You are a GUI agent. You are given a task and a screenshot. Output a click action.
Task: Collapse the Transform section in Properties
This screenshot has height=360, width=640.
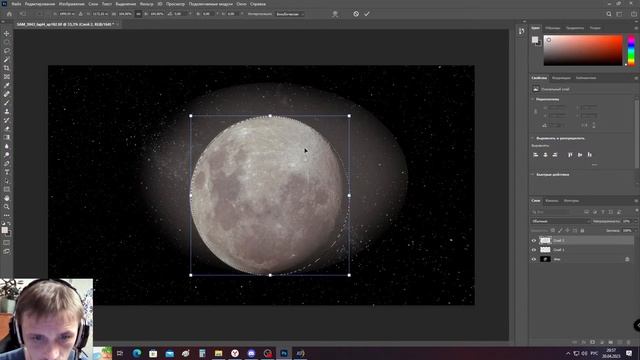pos(533,99)
